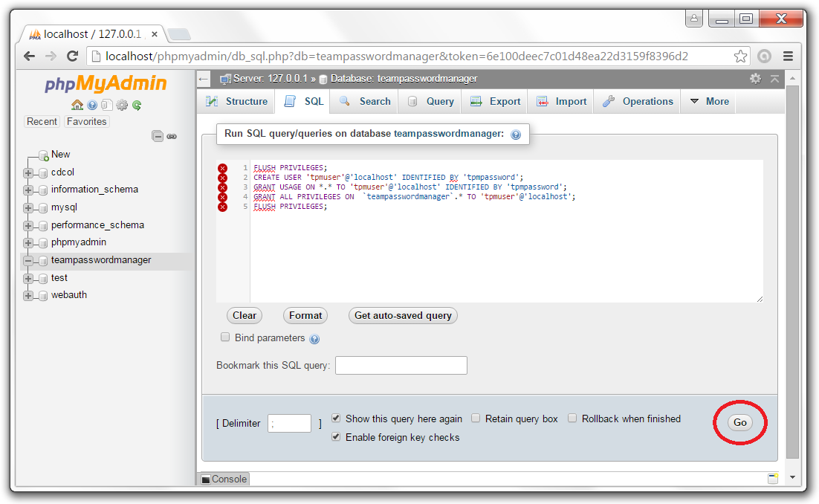
Task: Switch to the Search tab
Action: click(365, 101)
